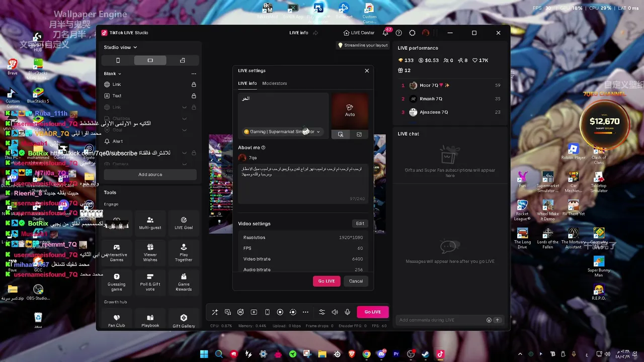Open the Play Together tool
Viewport: 644px width, 362px height.
[x=184, y=253]
